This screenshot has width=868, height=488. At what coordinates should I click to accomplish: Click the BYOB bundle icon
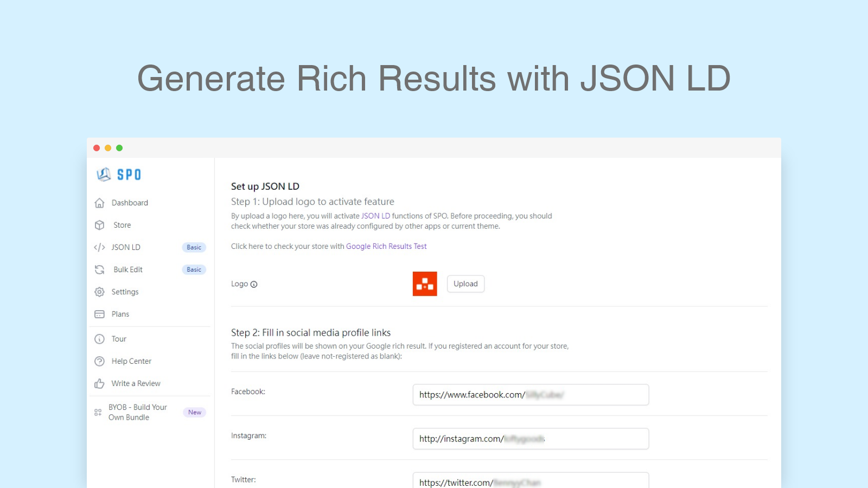tap(98, 412)
